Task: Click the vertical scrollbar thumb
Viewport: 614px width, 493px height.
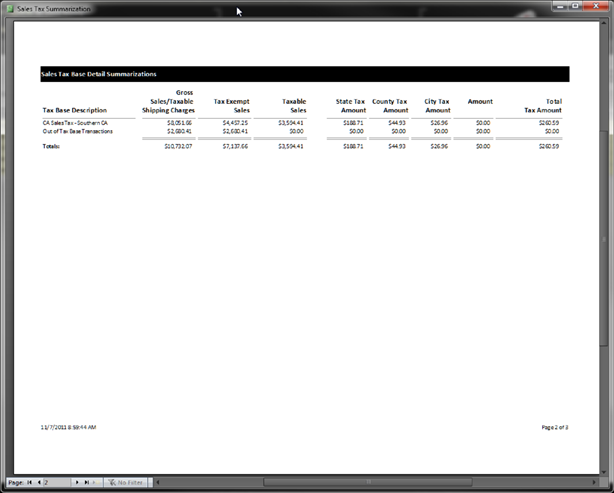Action: click(603, 239)
